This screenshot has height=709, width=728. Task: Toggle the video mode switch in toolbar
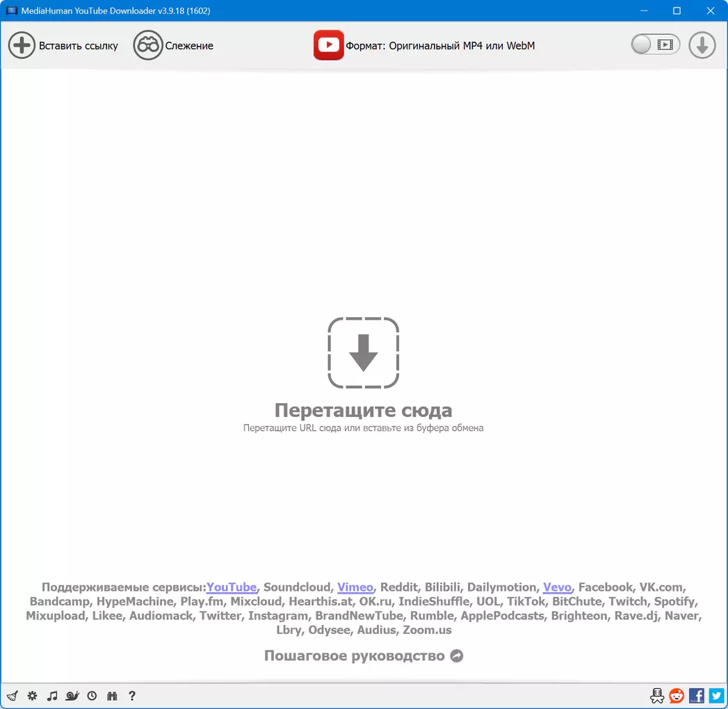click(655, 44)
